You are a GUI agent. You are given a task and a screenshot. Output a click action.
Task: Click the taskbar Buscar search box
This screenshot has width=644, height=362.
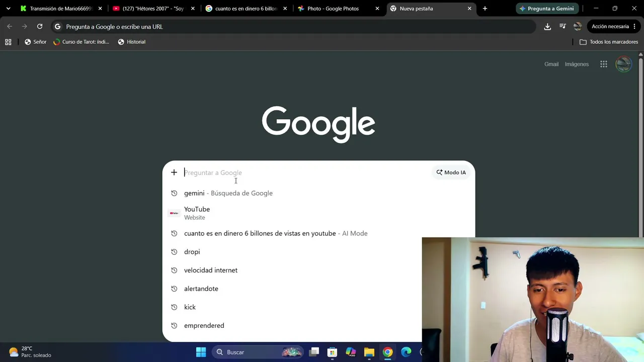point(258,352)
